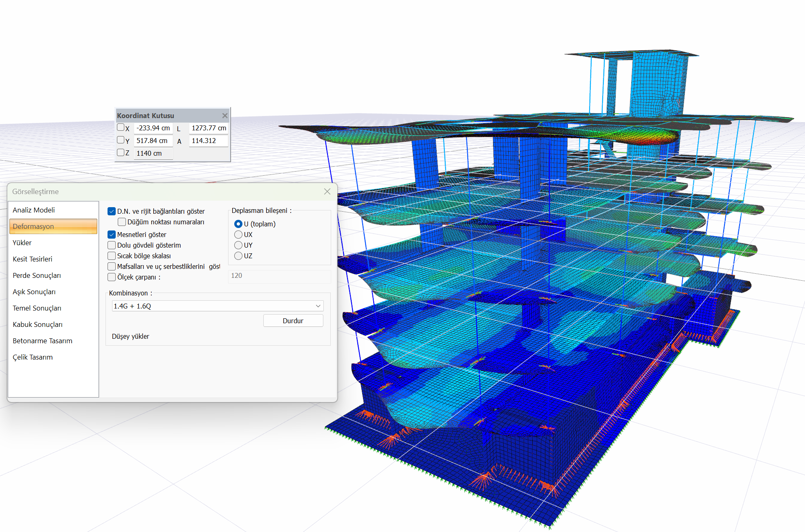Click the scale multiplier value field
This screenshot has height=532, width=805.
[279, 276]
